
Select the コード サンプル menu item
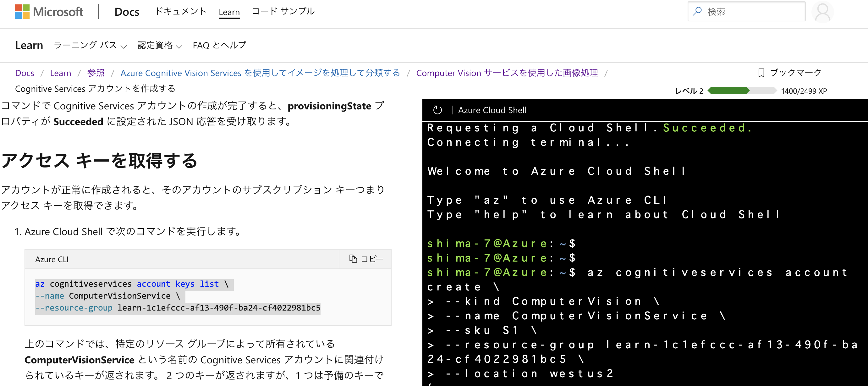(x=283, y=11)
